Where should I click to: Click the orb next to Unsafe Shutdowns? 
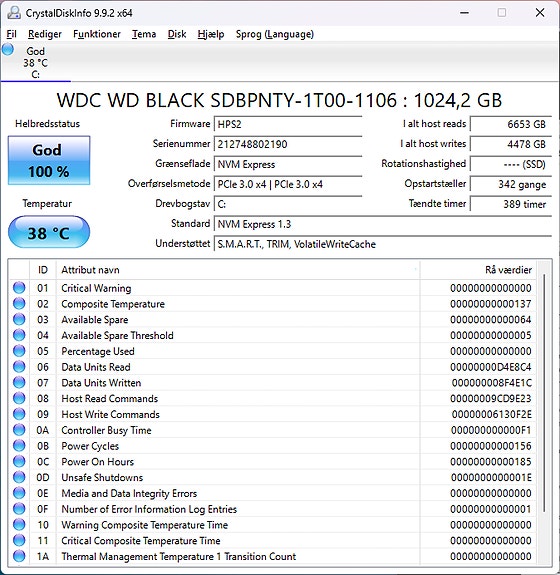click(x=19, y=477)
